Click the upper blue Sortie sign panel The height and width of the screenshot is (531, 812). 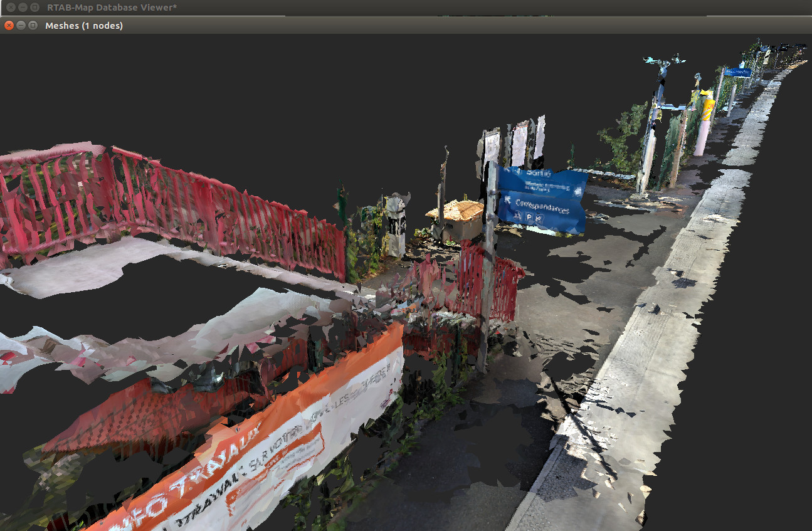543,178
